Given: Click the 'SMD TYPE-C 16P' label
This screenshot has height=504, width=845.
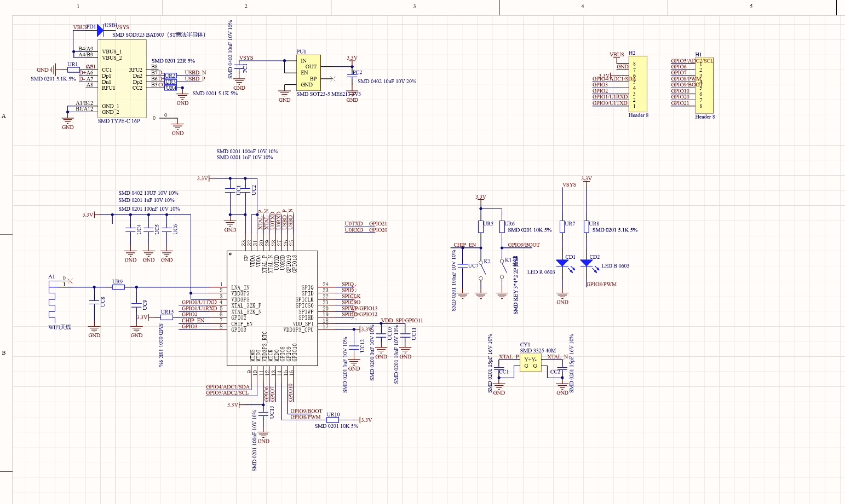Looking at the screenshot, I should [119, 121].
